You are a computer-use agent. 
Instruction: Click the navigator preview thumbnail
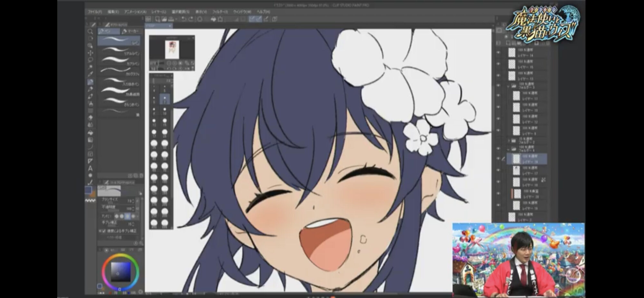point(172,49)
